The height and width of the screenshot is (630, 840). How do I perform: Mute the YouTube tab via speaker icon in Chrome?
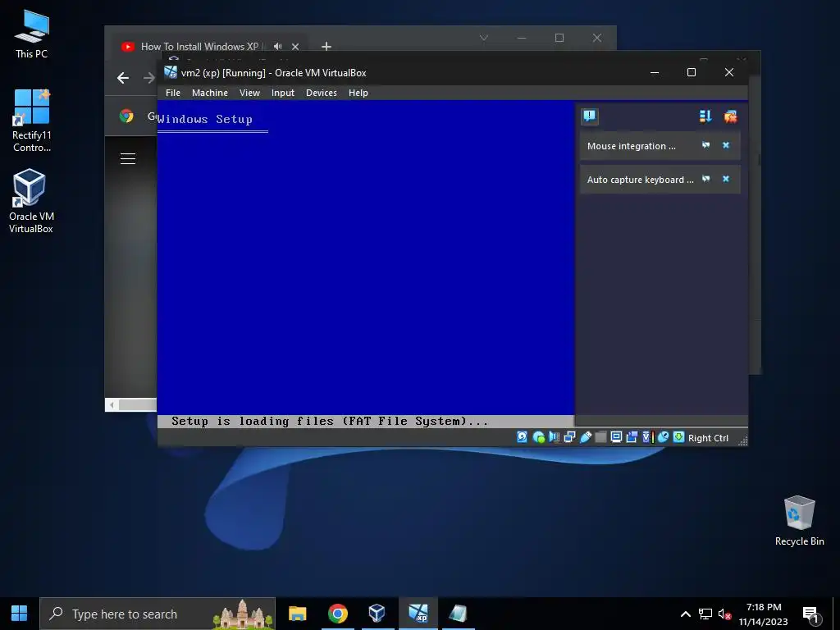pos(277,47)
